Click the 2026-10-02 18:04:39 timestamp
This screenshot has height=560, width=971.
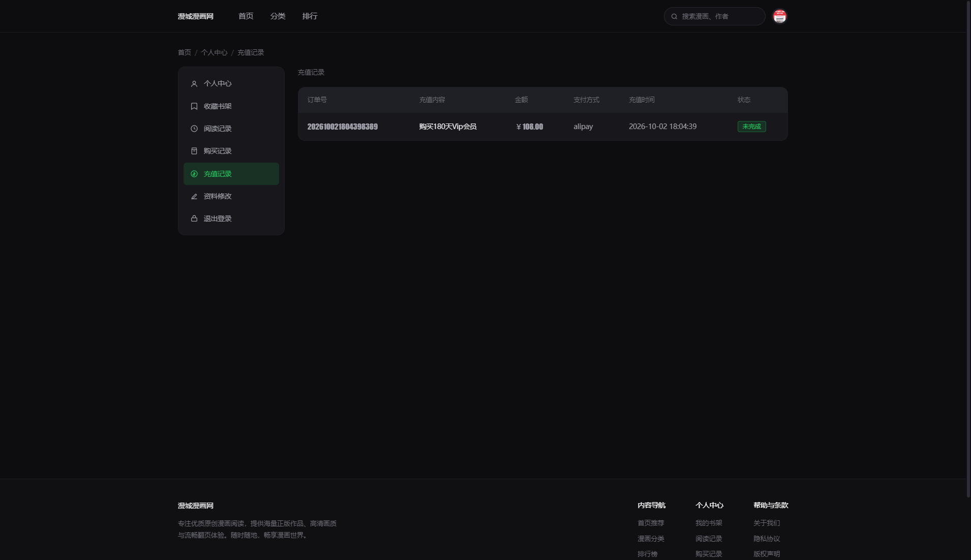[662, 127]
